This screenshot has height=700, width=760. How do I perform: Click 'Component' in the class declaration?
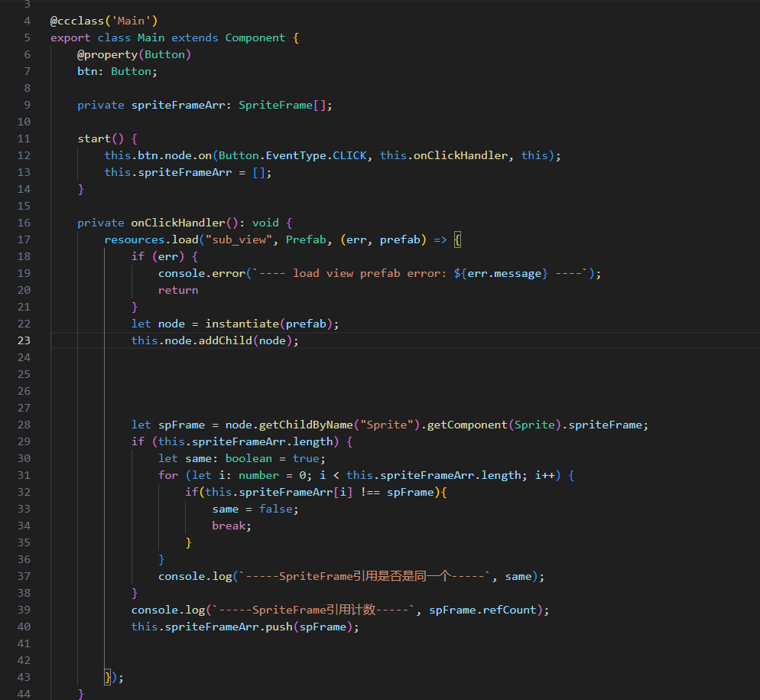click(x=255, y=37)
